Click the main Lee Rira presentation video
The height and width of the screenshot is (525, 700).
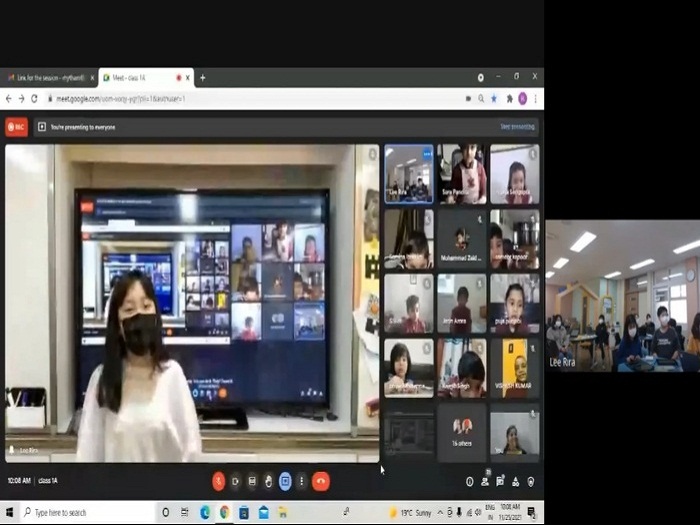(192, 303)
